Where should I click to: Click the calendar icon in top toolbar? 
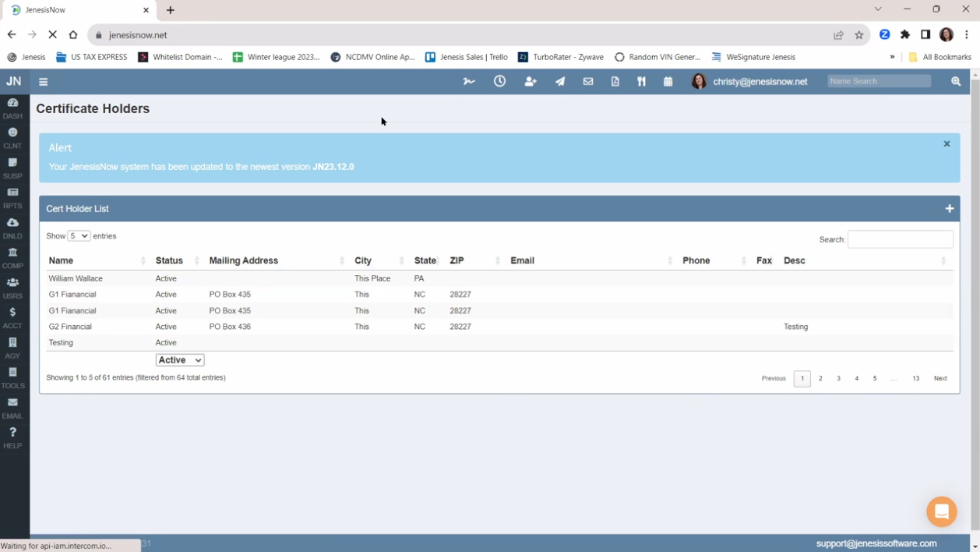pyautogui.click(x=668, y=81)
